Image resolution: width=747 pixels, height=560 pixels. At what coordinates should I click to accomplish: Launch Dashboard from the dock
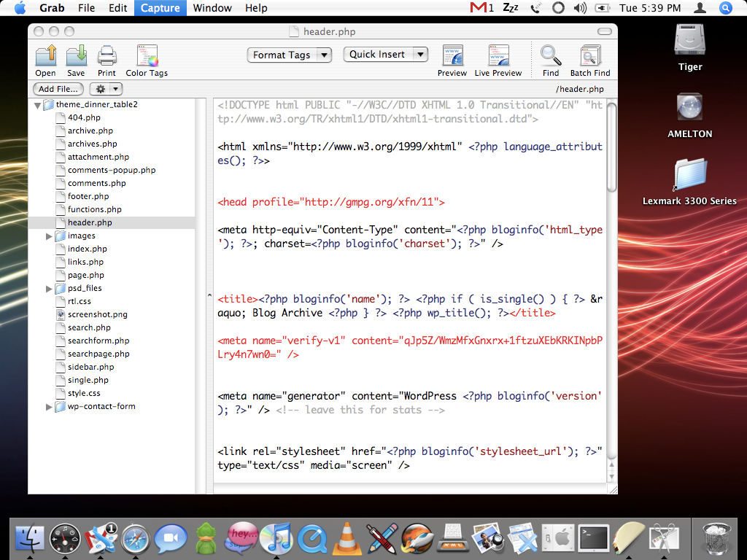click(65, 539)
